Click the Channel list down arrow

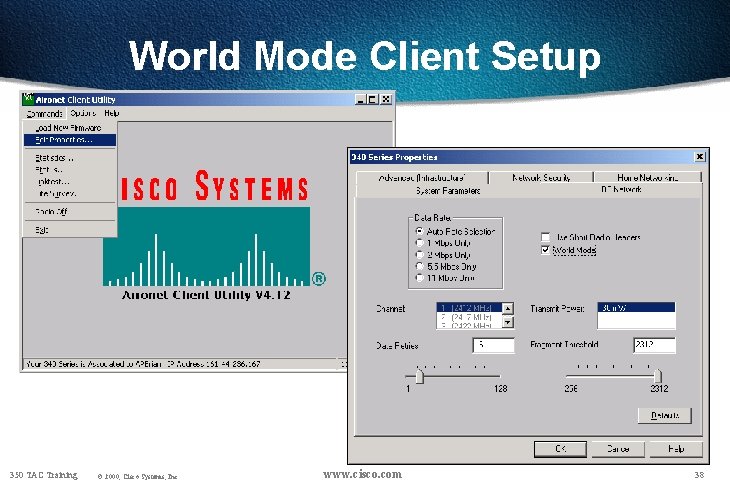tap(508, 322)
